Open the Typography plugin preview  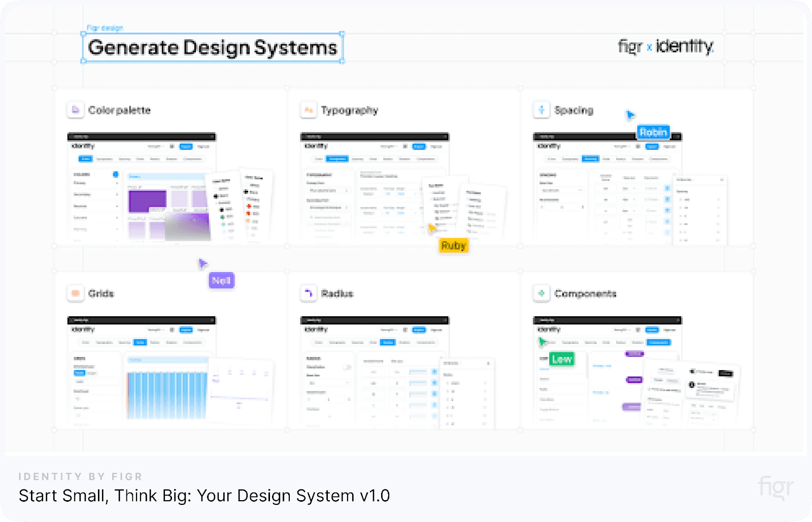[375, 188]
